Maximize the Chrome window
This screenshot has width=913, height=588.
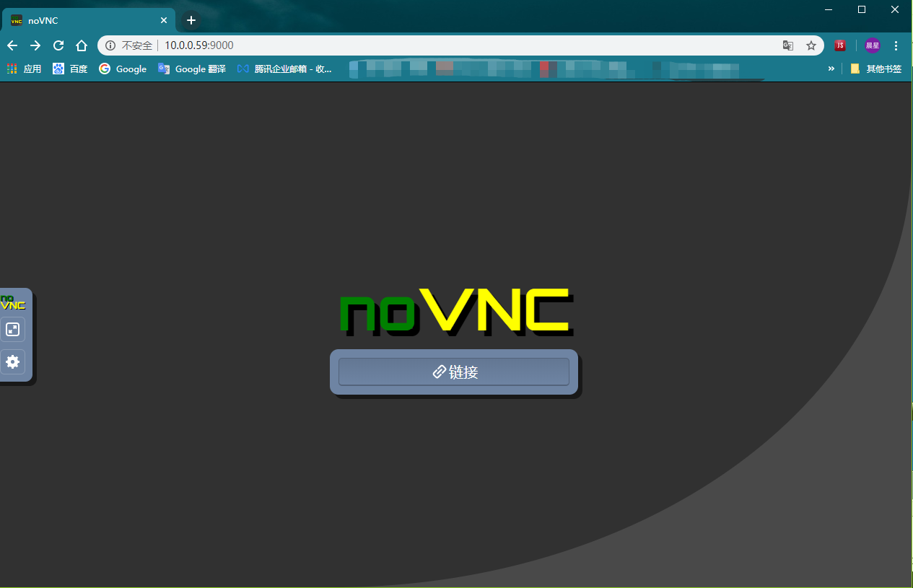pyautogui.click(x=862, y=9)
